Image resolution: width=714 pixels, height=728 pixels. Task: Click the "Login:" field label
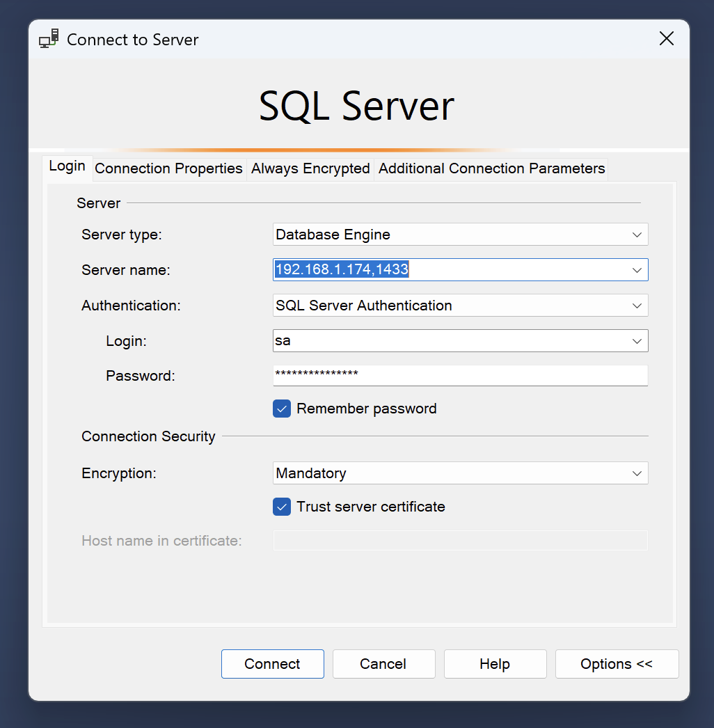(126, 341)
